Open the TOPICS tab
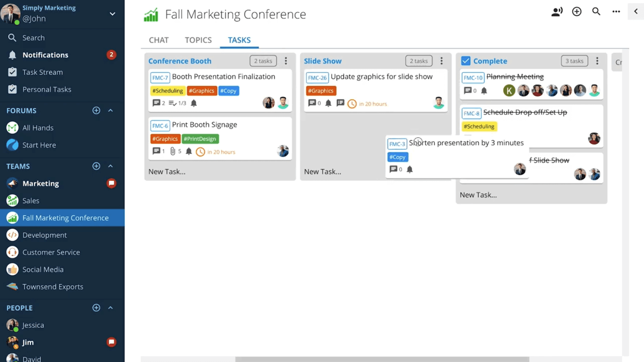 (x=198, y=40)
